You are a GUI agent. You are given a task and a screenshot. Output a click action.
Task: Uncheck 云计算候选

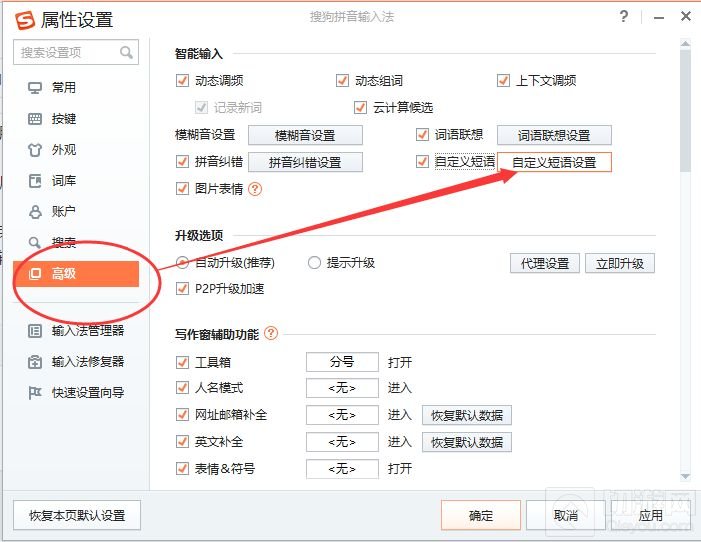[360, 108]
